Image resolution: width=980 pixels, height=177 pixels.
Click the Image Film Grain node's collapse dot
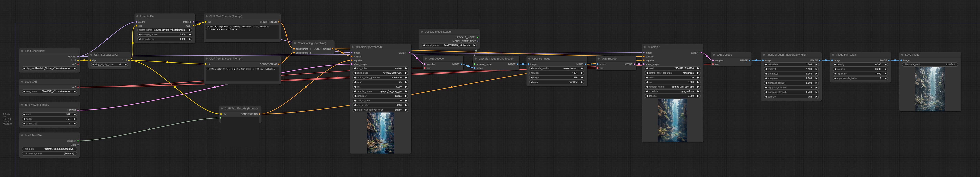click(x=833, y=55)
